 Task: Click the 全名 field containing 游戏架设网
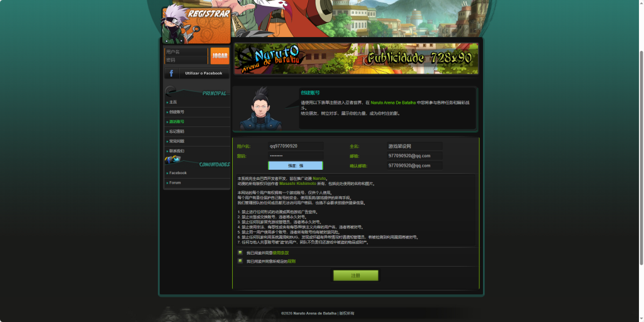tap(414, 146)
